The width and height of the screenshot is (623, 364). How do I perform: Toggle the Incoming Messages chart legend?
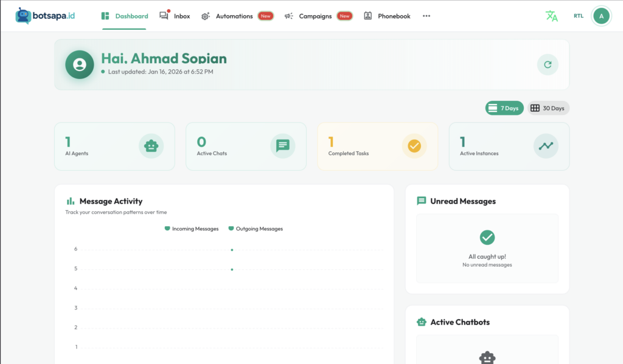(x=191, y=229)
